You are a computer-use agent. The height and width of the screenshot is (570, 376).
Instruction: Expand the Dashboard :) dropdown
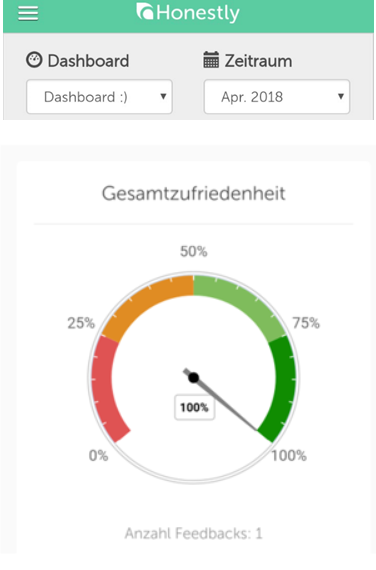[99, 97]
